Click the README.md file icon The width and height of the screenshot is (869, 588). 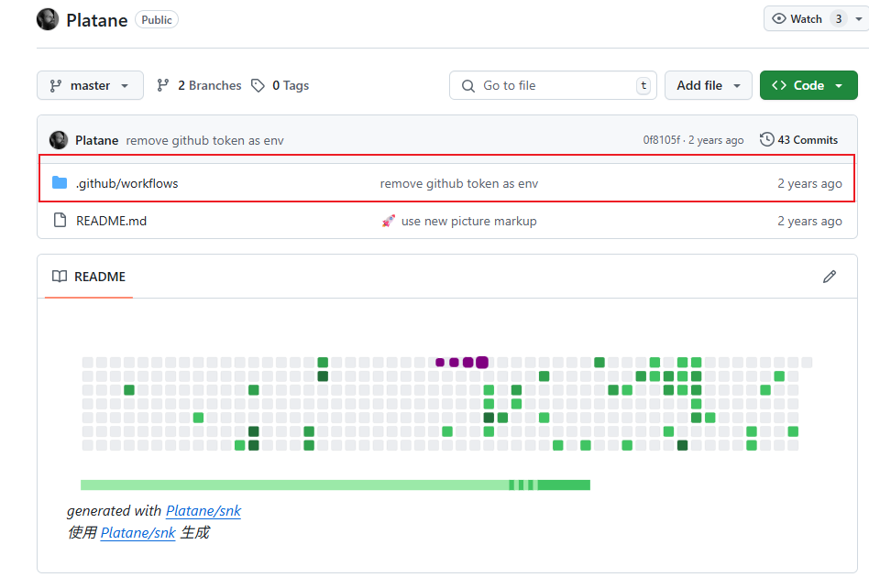point(60,221)
